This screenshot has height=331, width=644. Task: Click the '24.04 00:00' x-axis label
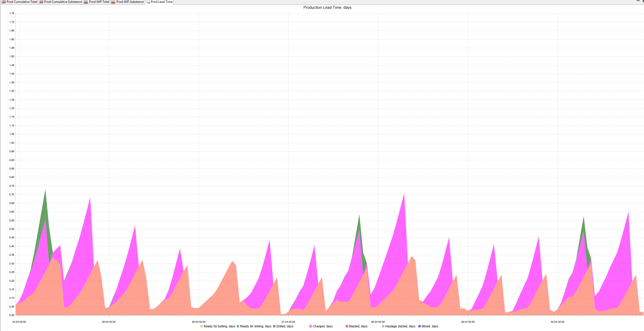(x=19, y=322)
